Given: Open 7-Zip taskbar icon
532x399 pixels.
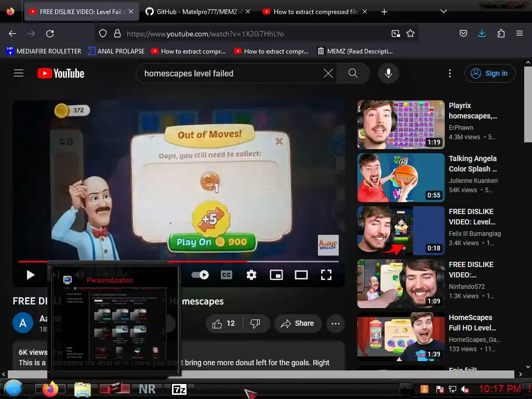Looking at the screenshot, I should pyautogui.click(x=179, y=389).
